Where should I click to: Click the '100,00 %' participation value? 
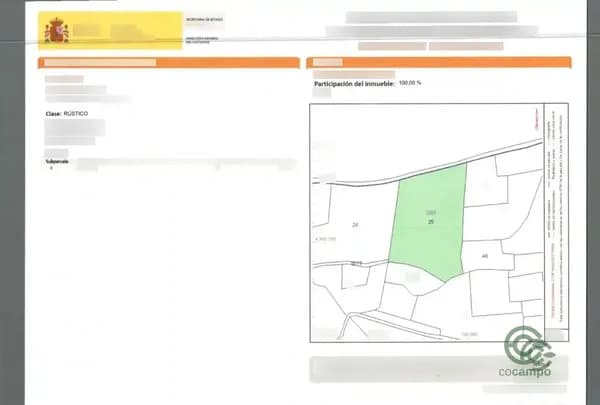410,83
